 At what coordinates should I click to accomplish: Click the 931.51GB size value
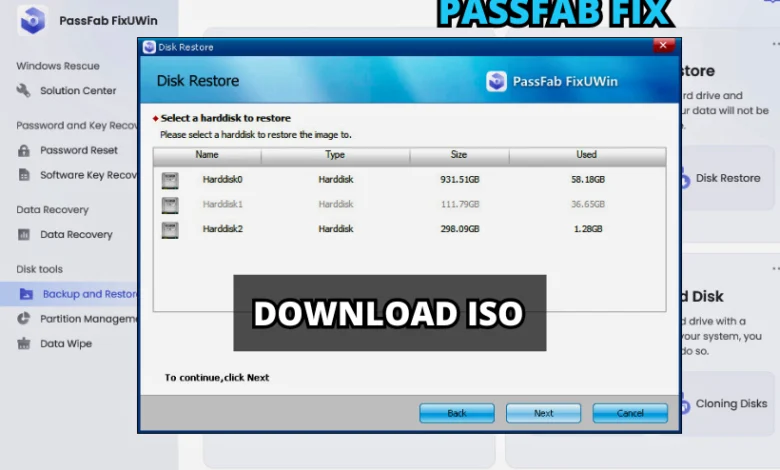[460, 180]
